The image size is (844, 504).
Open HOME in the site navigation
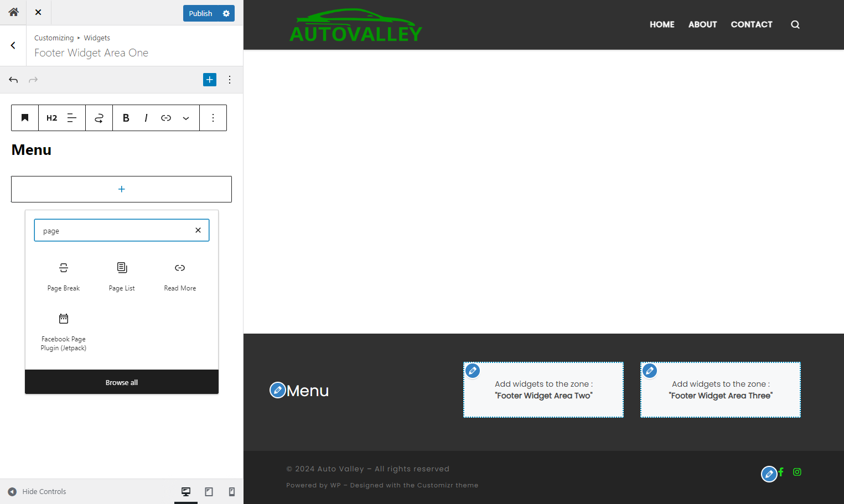point(662,24)
